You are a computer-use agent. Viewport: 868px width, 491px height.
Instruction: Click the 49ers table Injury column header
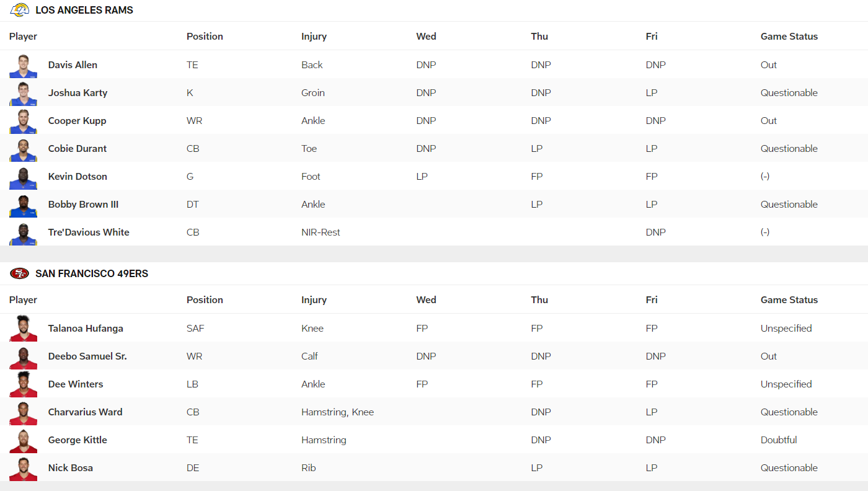click(x=314, y=300)
